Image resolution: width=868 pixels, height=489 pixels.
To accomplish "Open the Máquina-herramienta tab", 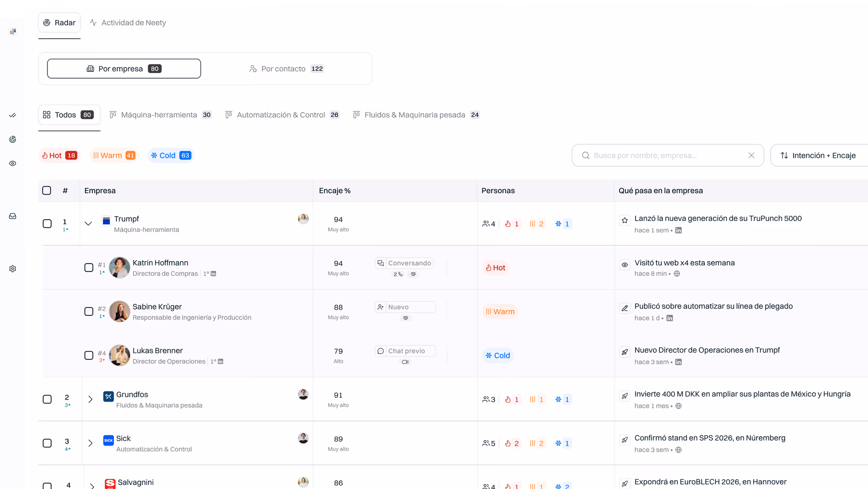I will (x=161, y=115).
